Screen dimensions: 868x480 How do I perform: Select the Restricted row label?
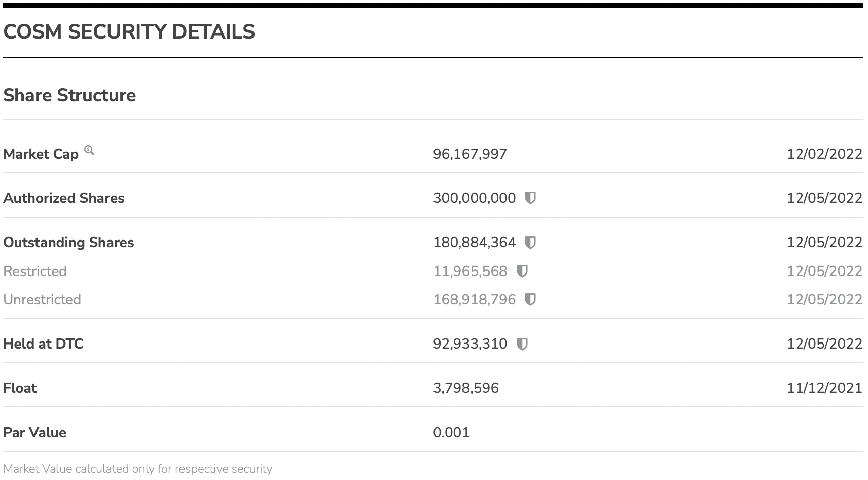(35, 271)
